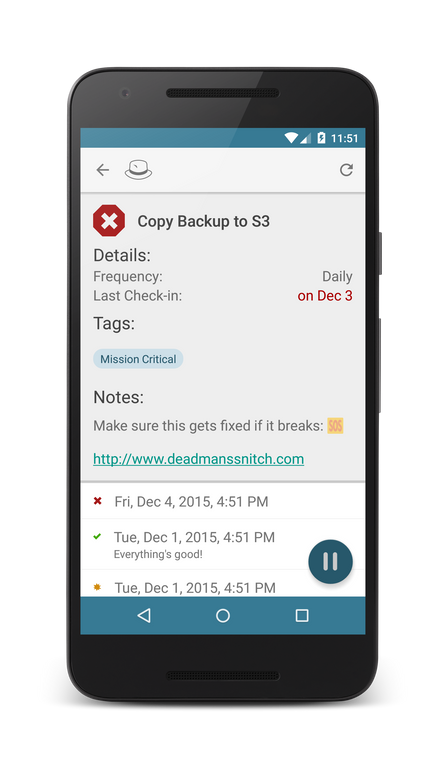Screen dimensions: 448x768
Task: Open the failed Fri, Dec 4 check-in entry
Action: point(223,501)
